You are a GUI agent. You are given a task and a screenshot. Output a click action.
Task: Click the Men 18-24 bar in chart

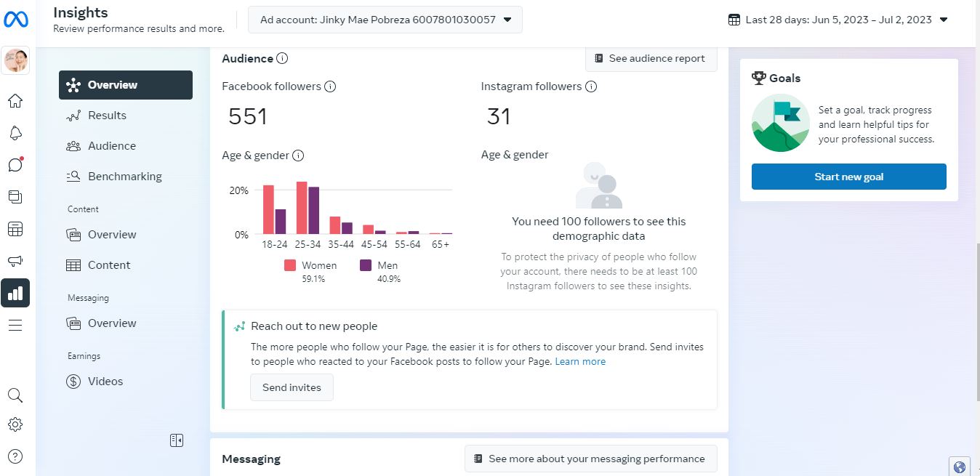pos(281,222)
